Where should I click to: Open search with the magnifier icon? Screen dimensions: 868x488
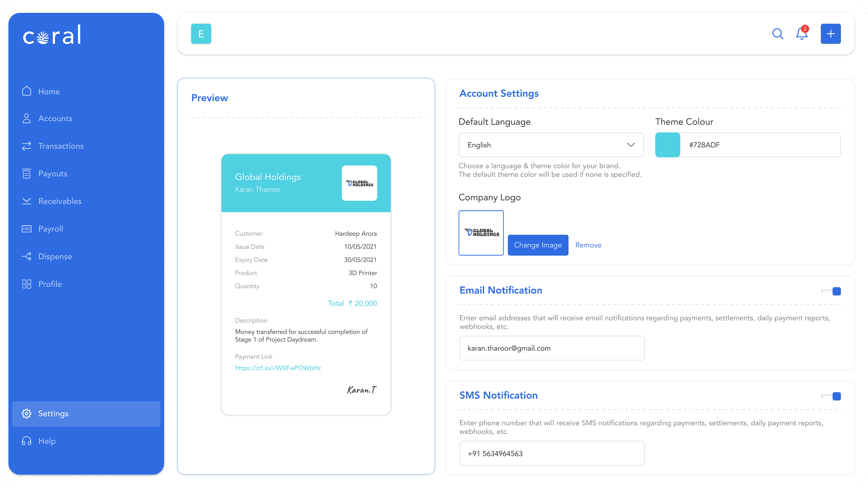click(x=777, y=34)
